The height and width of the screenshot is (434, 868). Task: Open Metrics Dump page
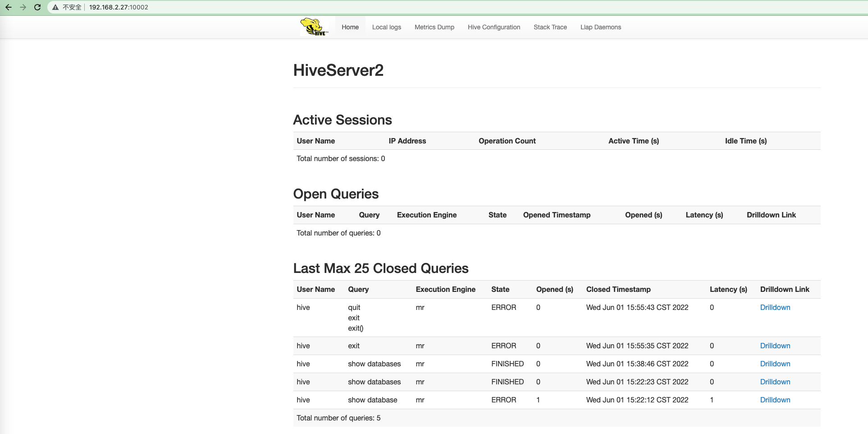point(434,27)
